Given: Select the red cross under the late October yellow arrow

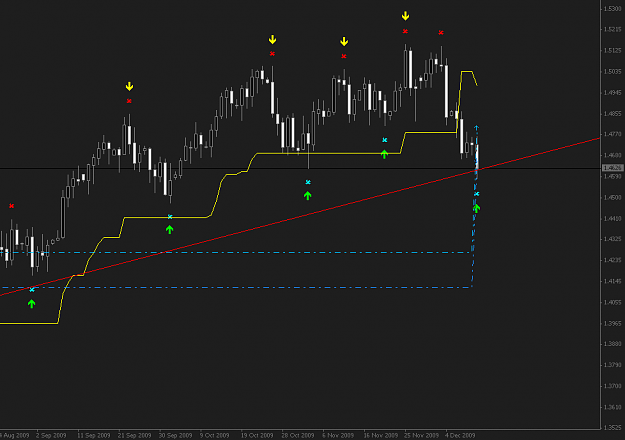Looking at the screenshot, I should (272, 53).
